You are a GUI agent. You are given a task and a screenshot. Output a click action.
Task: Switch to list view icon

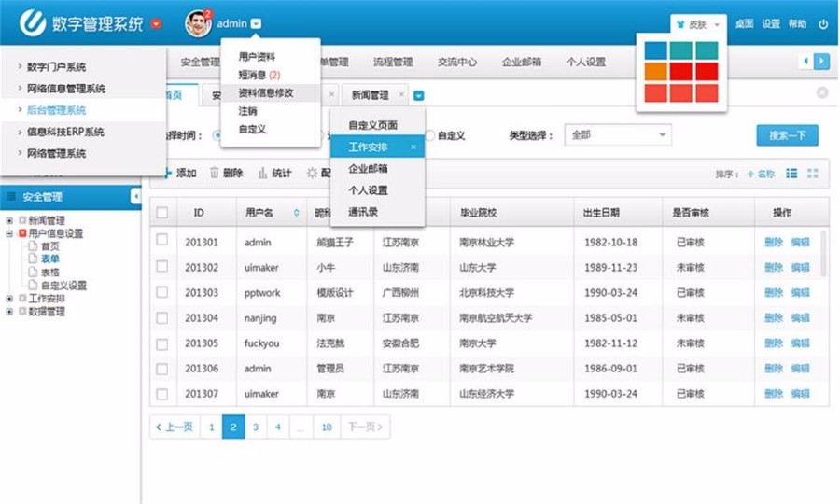coord(791,173)
